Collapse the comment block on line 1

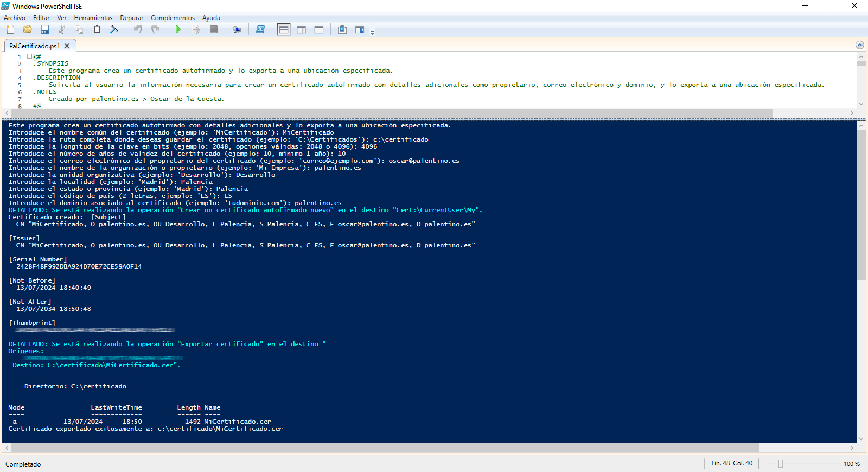[x=30, y=56]
